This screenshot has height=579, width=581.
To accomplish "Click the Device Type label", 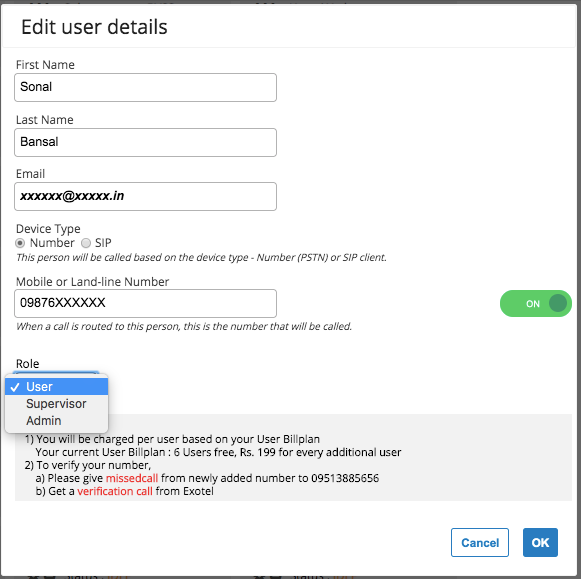I will click(48, 229).
